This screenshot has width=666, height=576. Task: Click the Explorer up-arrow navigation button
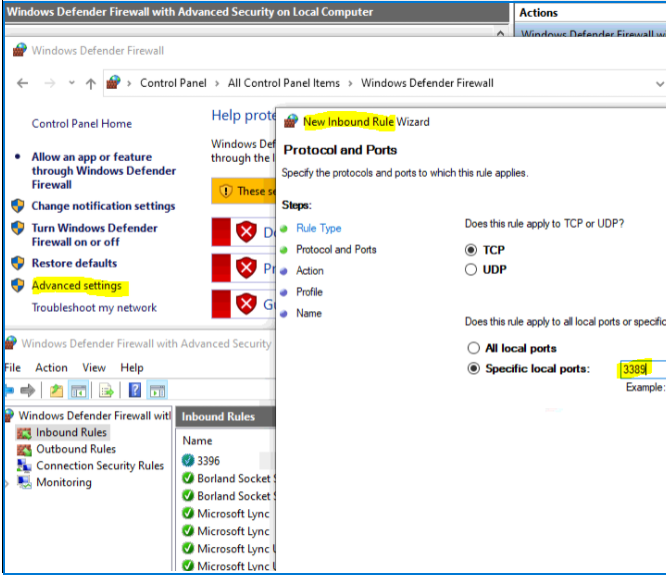91,83
